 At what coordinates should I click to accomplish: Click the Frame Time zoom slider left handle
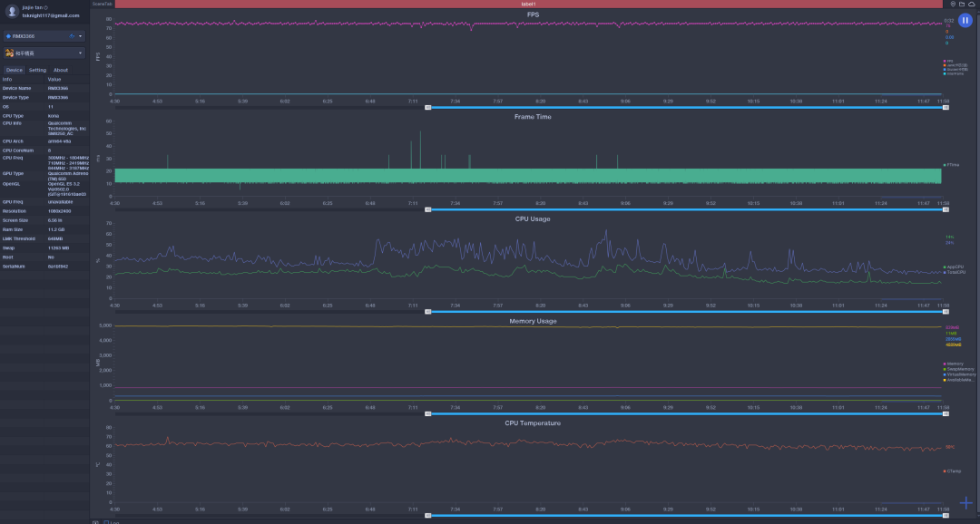(428, 209)
